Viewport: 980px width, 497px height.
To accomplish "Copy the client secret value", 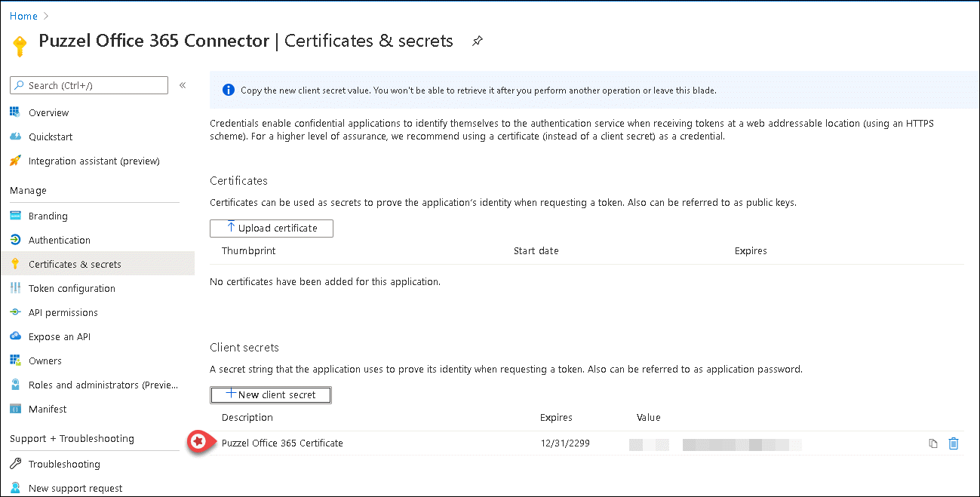I will pos(933,443).
